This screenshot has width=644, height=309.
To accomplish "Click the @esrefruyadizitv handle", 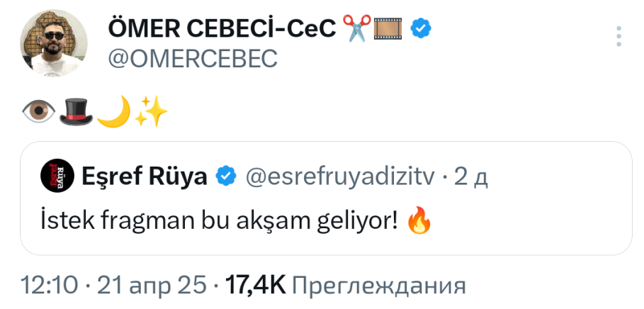I will point(339,176).
